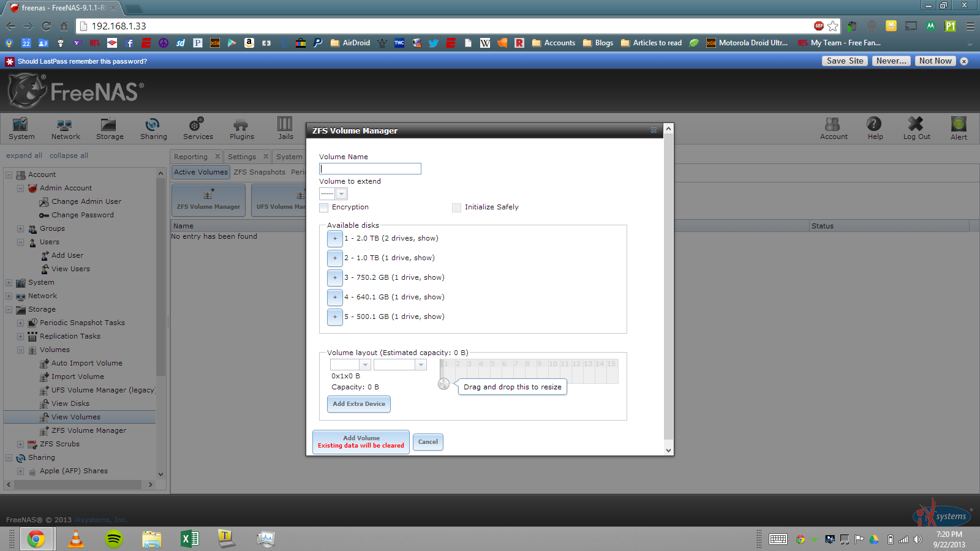This screenshot has height=551, width=980.
Task: Click the Log Out icon
Action: tap(916, 128)
